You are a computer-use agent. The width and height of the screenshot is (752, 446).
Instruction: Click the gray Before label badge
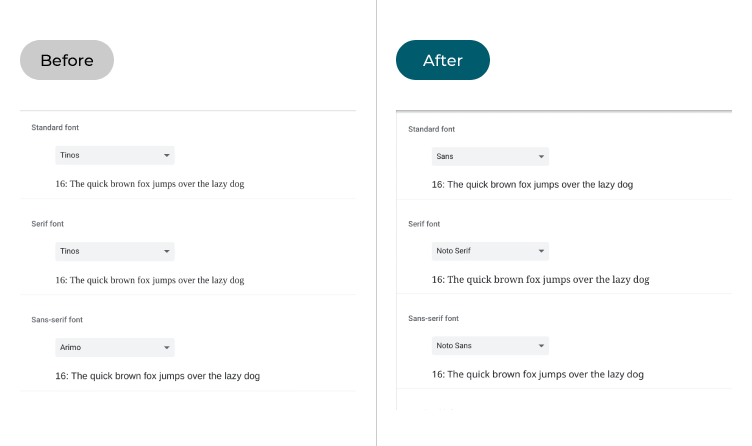[x=67, y=60]
